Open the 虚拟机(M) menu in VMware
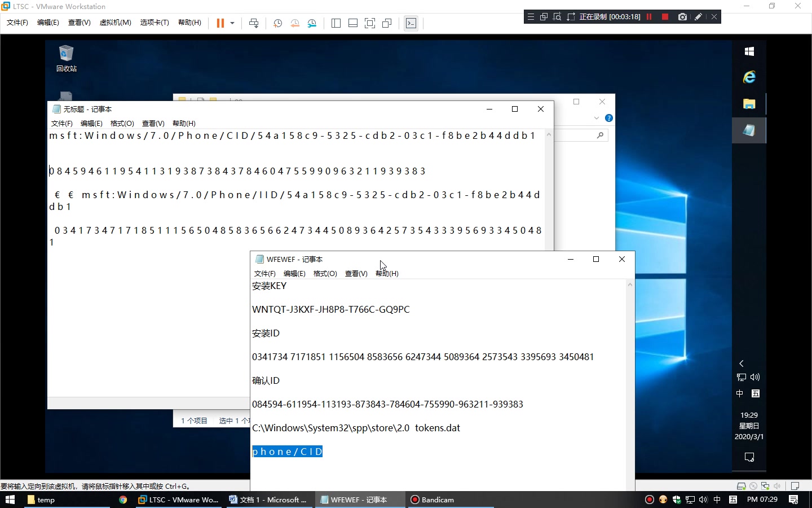Viewport: 812px width, 508px height. [x=116, y=23]
